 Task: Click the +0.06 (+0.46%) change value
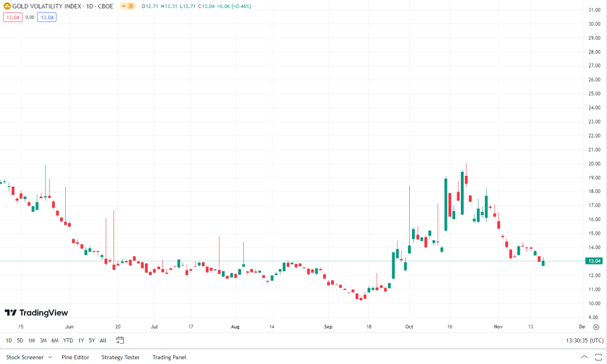[234, 6]
